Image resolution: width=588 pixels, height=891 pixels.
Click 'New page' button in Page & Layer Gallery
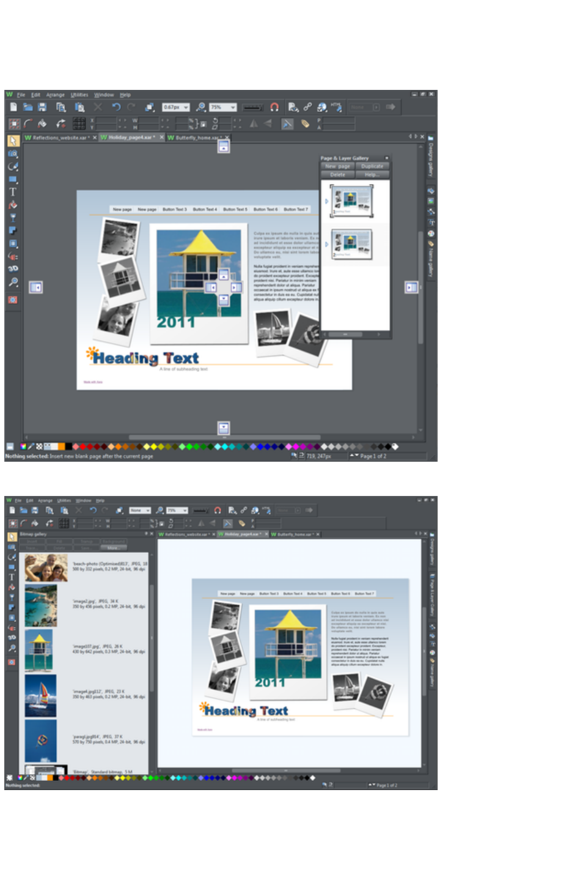point(337,166)
